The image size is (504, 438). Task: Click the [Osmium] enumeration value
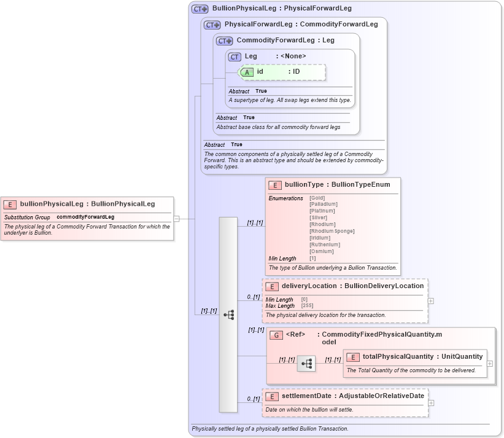pos(322,251)
